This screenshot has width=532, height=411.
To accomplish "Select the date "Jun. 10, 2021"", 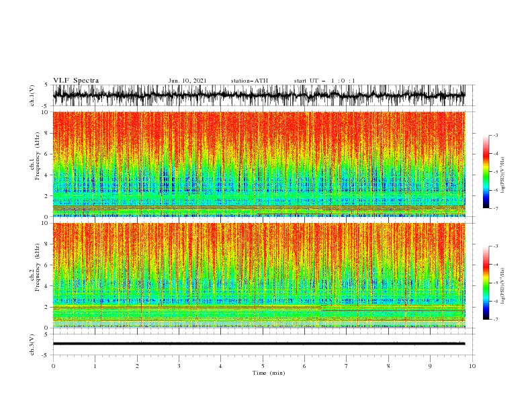I will point(187,81).
